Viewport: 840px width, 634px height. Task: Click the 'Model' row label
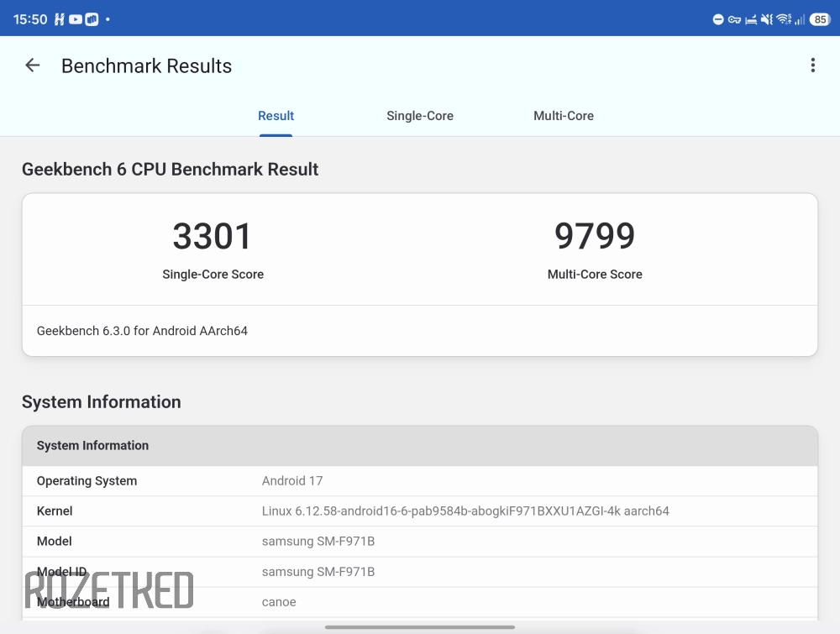pos(54,542)
